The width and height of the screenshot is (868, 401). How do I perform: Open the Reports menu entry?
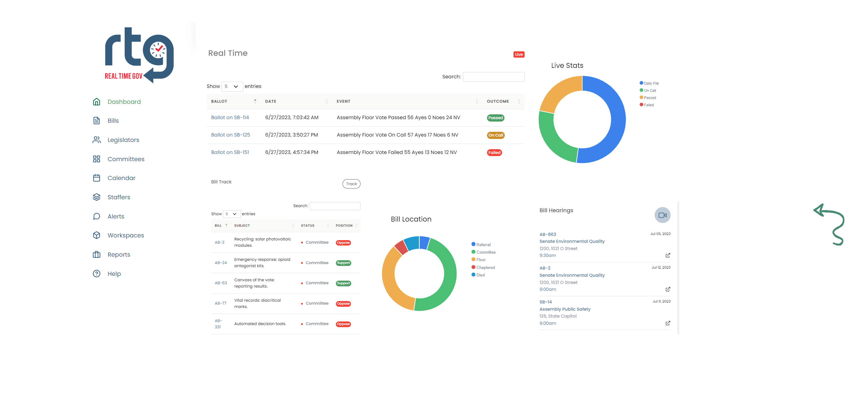pos(119,255)
